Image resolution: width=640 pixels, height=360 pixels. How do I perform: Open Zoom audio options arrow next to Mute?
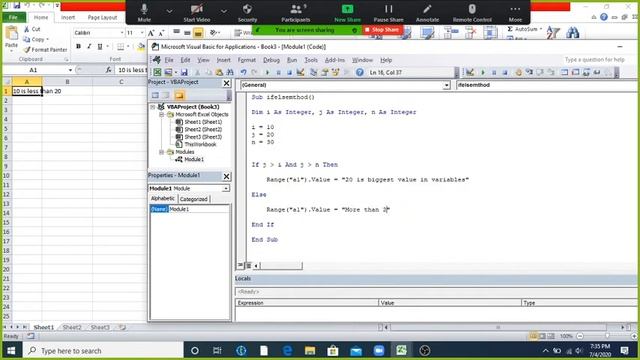[169, 11]
